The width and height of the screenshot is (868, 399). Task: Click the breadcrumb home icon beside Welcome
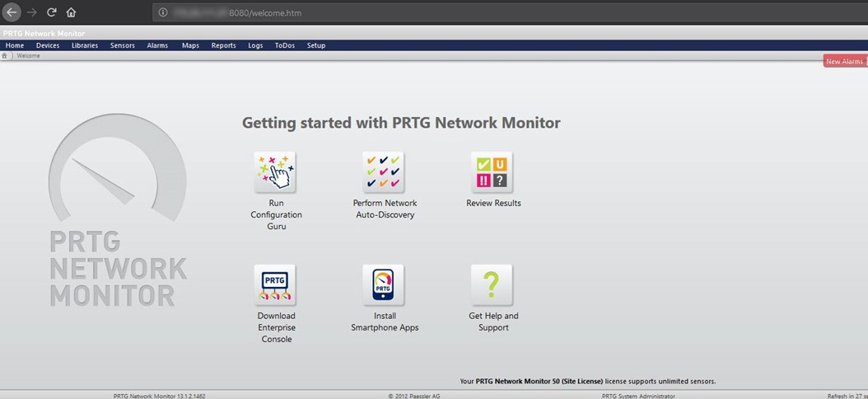coord(4,55)
